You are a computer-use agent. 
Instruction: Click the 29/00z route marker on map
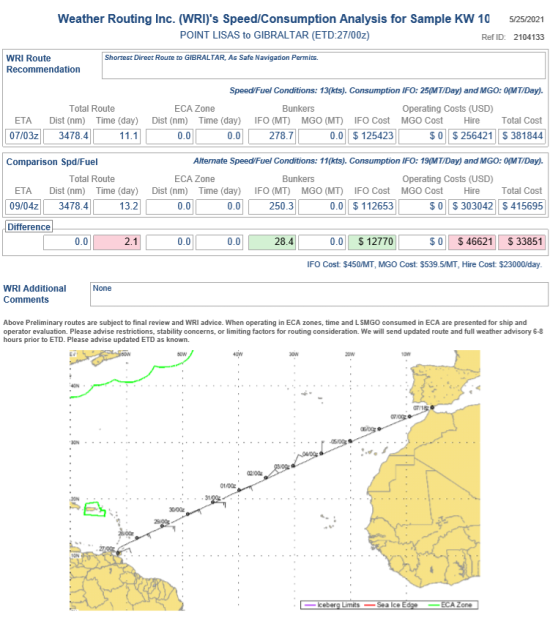pyautogui.click(x=162, y=526)
